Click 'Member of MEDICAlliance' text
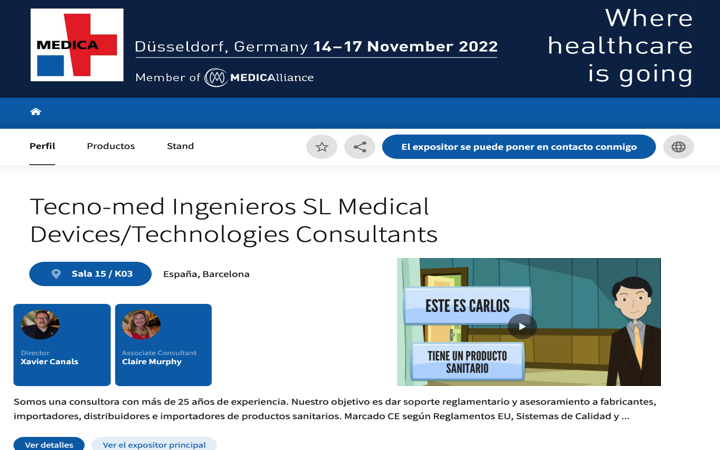Viewport: 720px width, 450px height. (x=225, y=78)
